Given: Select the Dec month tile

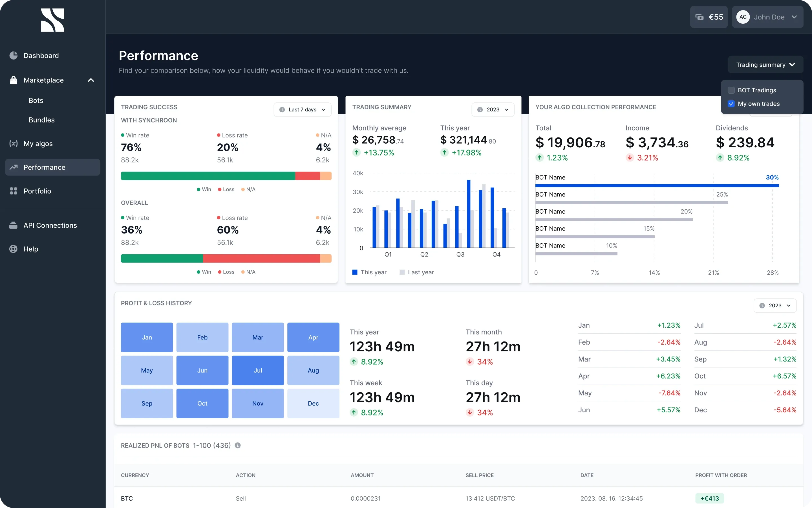Looking at the screenshot, I should pos(313,403).
